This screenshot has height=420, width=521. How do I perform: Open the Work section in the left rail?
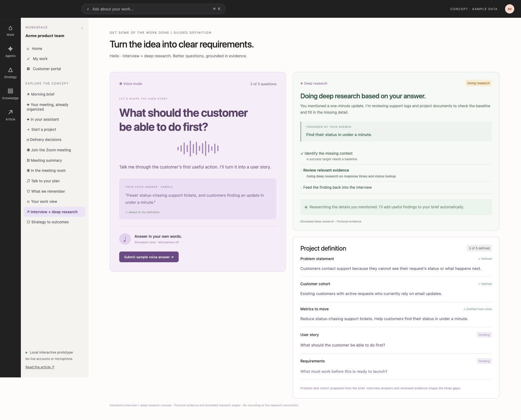pyautogui.click(x=10, y=31)
